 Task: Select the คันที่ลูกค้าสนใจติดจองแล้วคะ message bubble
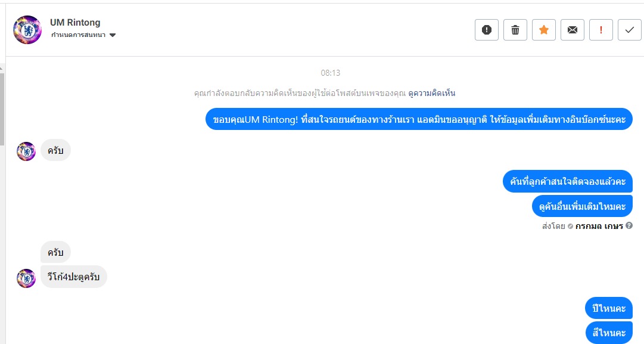(568, 181)
